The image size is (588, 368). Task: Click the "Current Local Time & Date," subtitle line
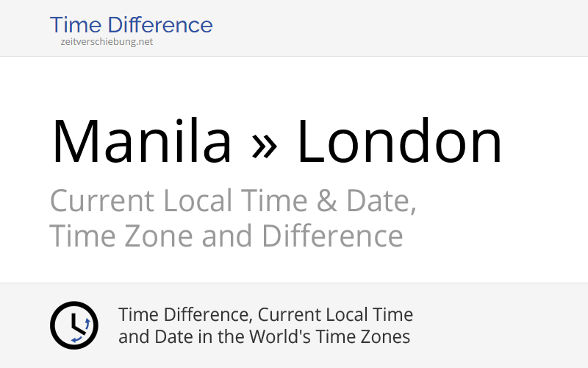click(x=233, y=201)
